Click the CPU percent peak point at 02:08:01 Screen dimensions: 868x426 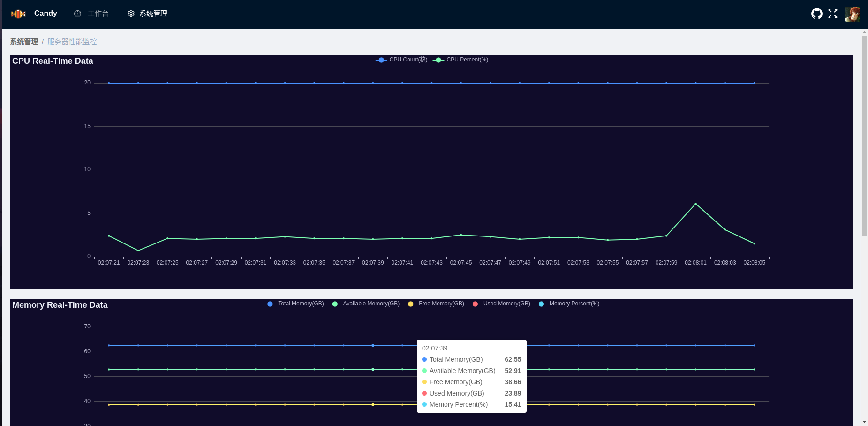695,204
